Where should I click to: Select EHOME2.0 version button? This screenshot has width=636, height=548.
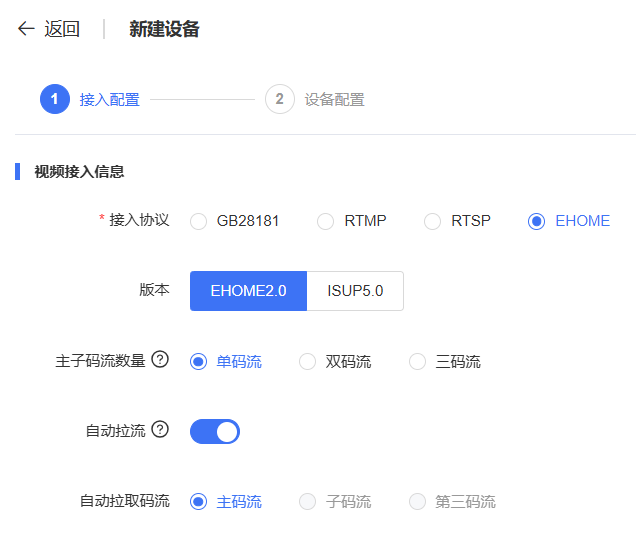[x=249, y=291]
